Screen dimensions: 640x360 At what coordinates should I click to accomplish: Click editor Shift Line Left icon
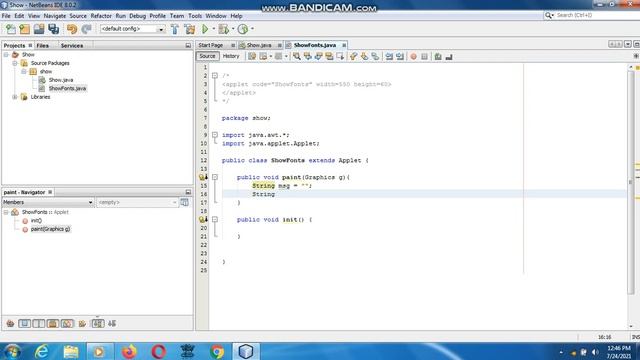coord(389,56)
